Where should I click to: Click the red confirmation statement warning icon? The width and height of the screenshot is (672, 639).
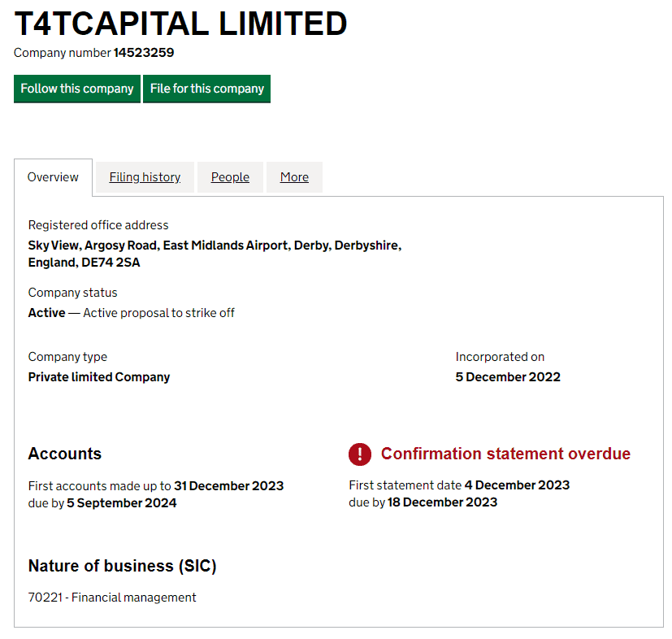coord(359,454)
